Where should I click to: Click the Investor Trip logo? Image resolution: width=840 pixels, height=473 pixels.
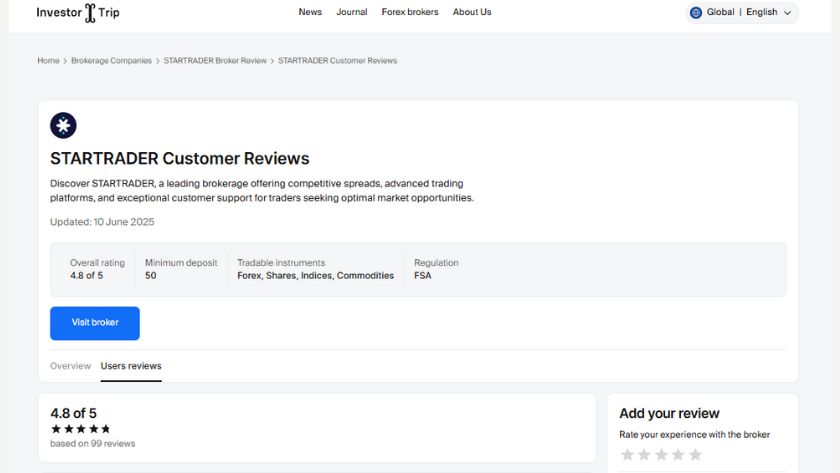(x=78, y=12)
